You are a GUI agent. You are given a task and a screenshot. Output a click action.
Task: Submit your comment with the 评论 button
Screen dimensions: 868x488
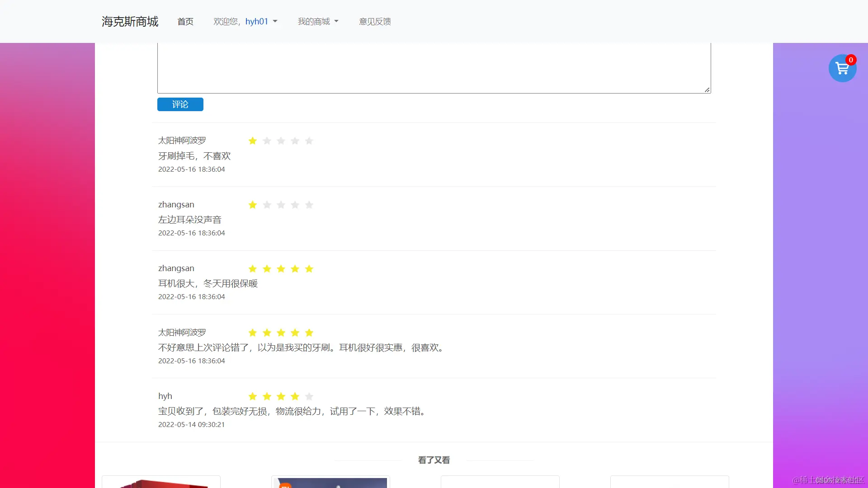tap(180, 104)
